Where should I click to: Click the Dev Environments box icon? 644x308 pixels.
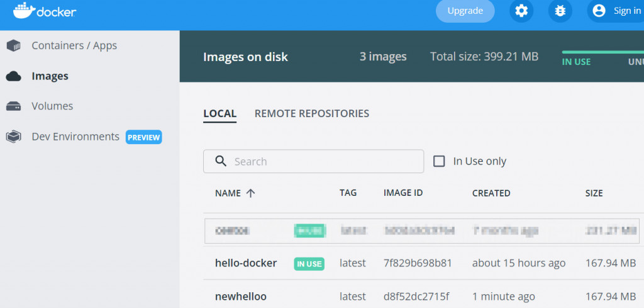[x=14, y=137]
